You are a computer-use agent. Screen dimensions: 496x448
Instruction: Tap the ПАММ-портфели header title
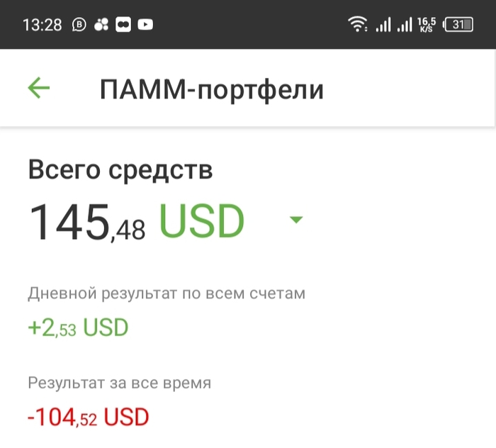[x=211, y=89]
